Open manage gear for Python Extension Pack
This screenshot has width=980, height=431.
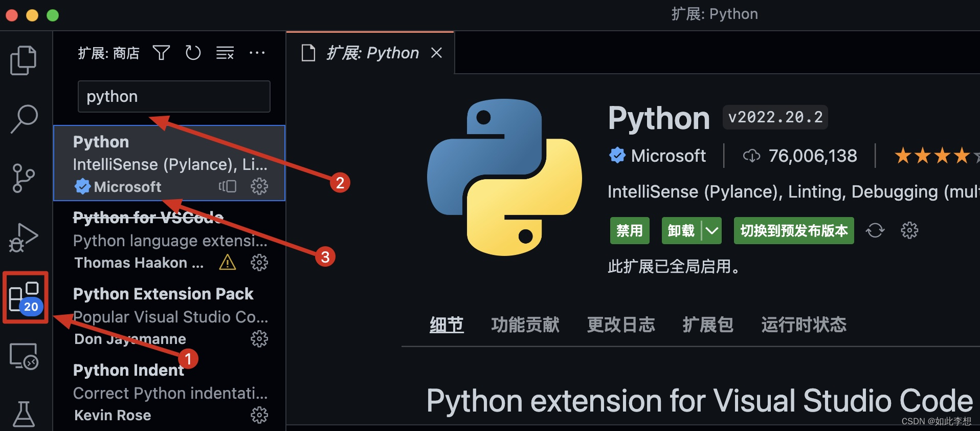(x=259, y=339)
